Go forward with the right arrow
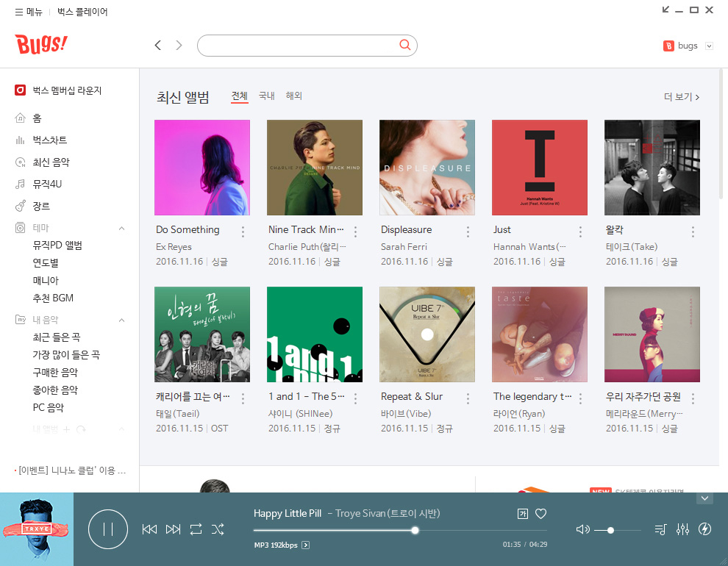The width and height of the screenshot is (728, 566). click(179, 45)
